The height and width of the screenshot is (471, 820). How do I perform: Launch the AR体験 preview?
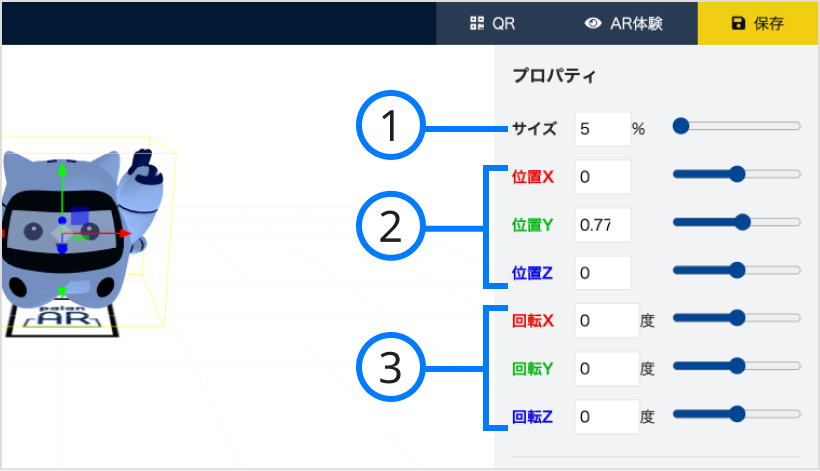[623, 23]
